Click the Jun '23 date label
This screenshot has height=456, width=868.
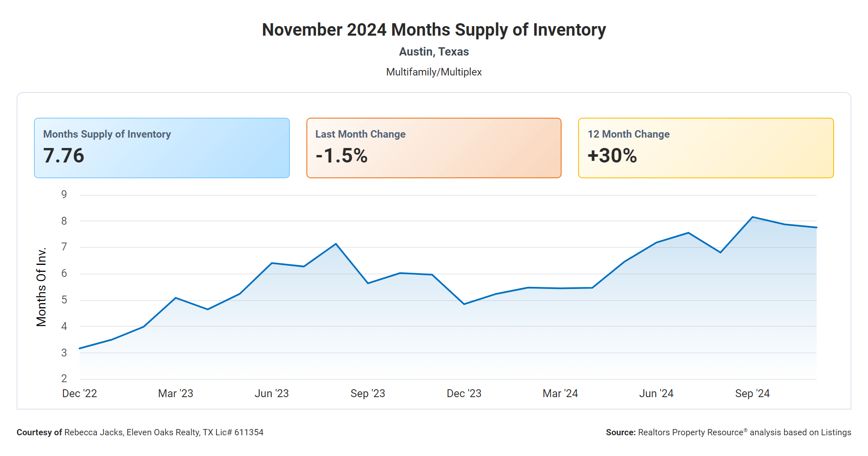click(x=272, y=393)
